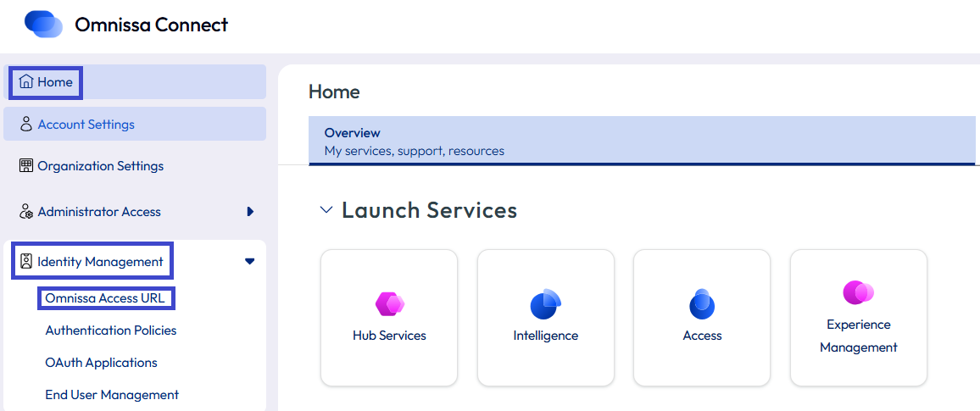This screenshot has width=980, height=411.
Task: Click the pink Hub Services hexagon icon
Action: point(389,304)
